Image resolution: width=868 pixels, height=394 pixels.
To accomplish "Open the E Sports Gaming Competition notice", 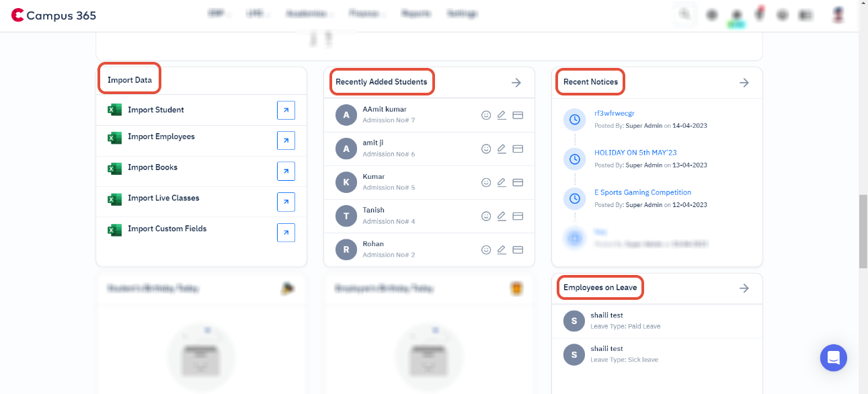I will [x=643, y=192].
